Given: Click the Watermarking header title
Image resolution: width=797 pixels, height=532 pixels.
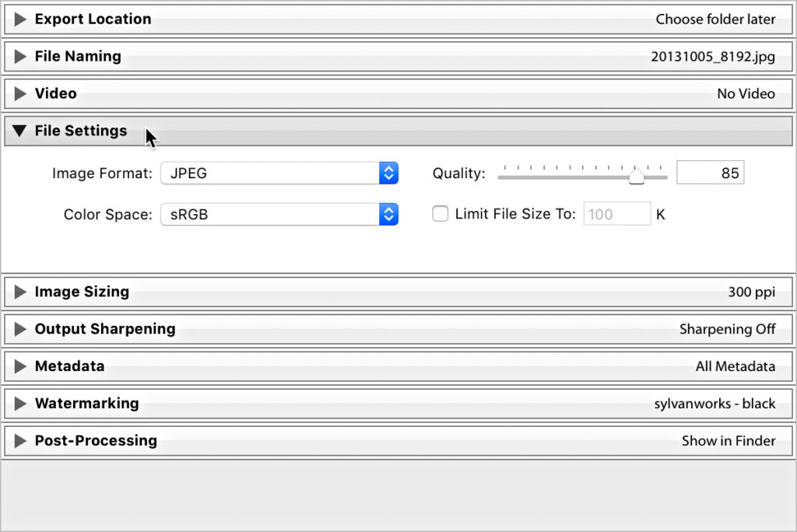Looking at the screenshot, I should click(87, 404).
